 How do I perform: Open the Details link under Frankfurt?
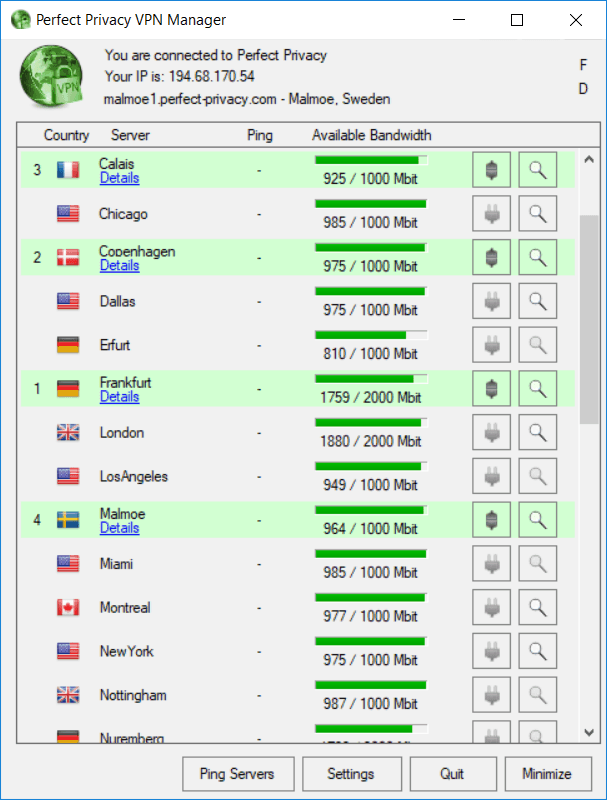119,397
